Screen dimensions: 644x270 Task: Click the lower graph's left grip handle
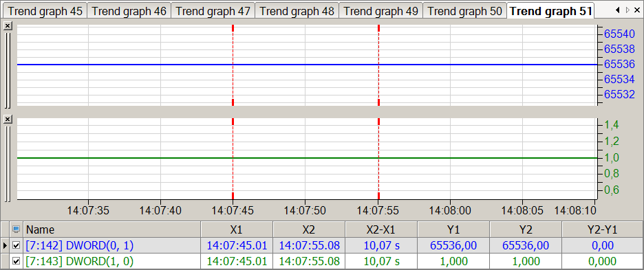coord(8,164)
